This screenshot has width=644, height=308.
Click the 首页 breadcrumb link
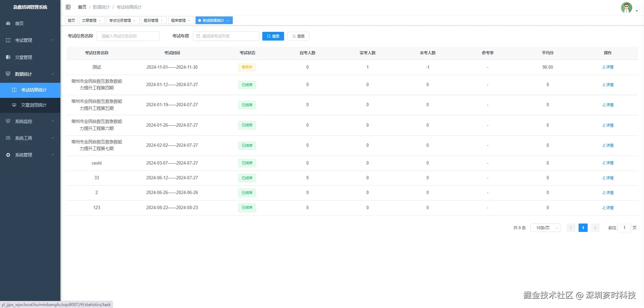pos(82,7)
